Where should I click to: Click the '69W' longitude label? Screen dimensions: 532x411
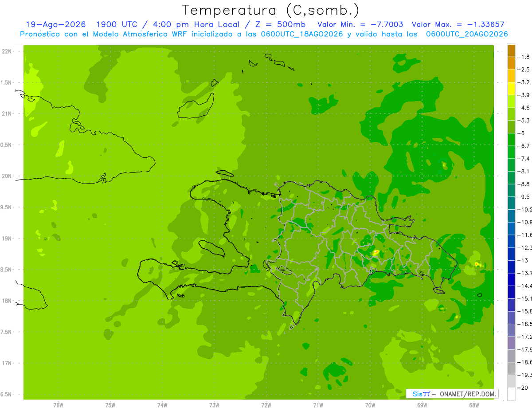[x=422, y=405]
